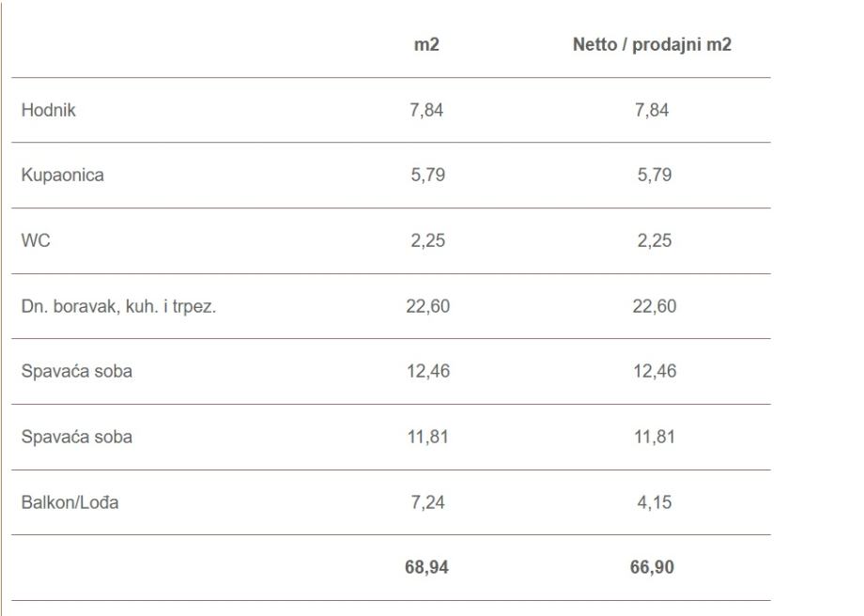864x616 pixels.
Task: Select 12,46 in the m2 column
Action: click(426, 372)
